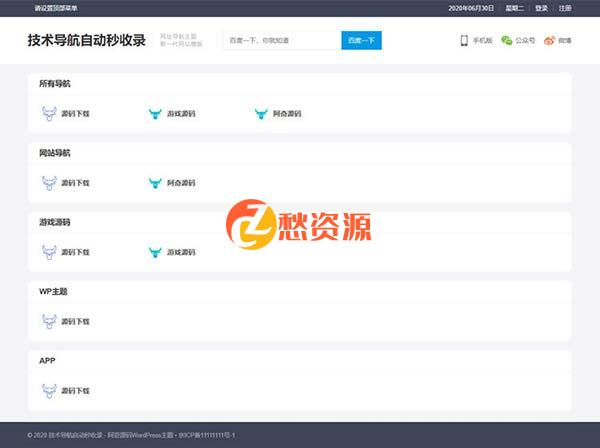Select the 所有导航 section heading
Screen dimensions: 600x448
point(55,83)
